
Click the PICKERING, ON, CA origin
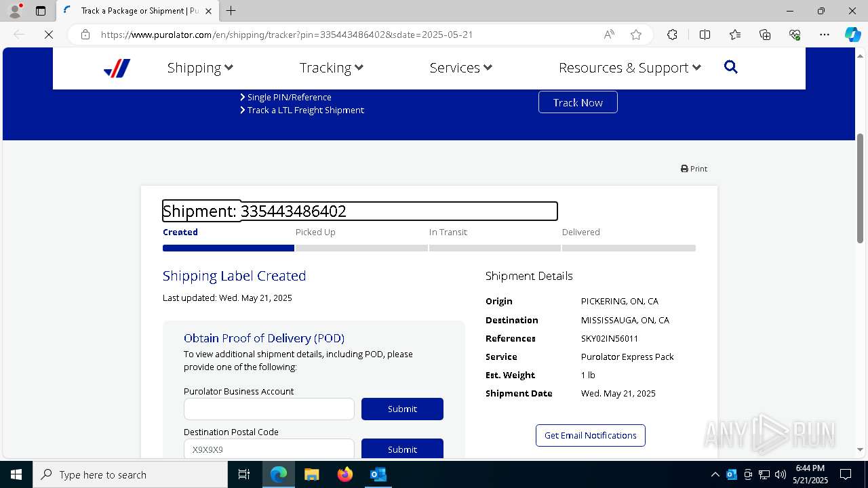(620, 301)
